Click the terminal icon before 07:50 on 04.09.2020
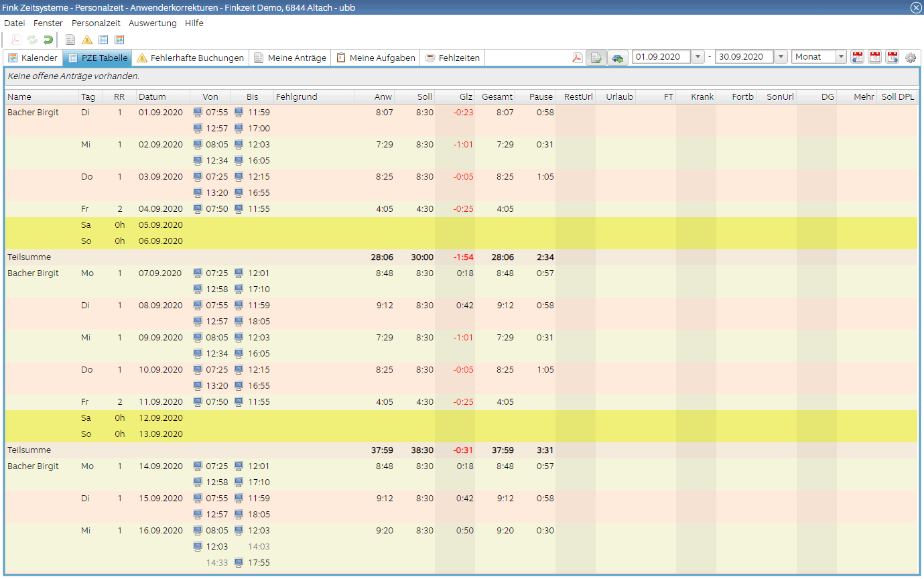 [198, 209]
